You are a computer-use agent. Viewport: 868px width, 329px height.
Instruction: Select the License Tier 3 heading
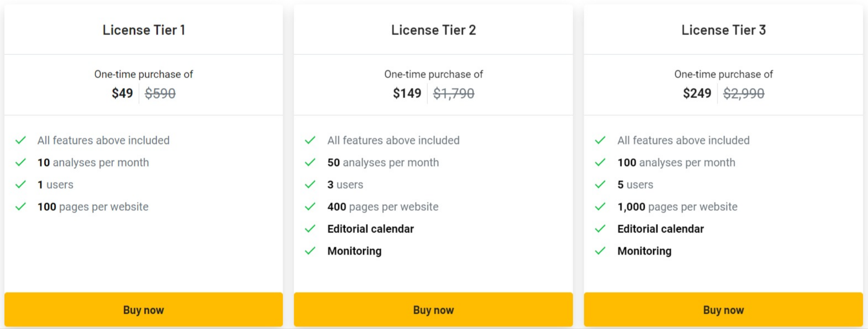(x=723, y=30)
